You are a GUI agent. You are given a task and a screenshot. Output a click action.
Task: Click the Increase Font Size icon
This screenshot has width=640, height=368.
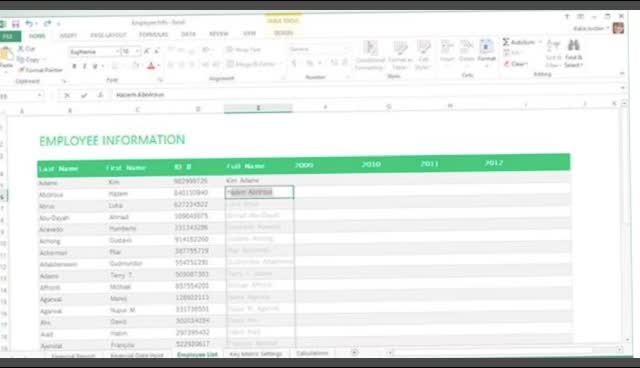tap(147, 51)
